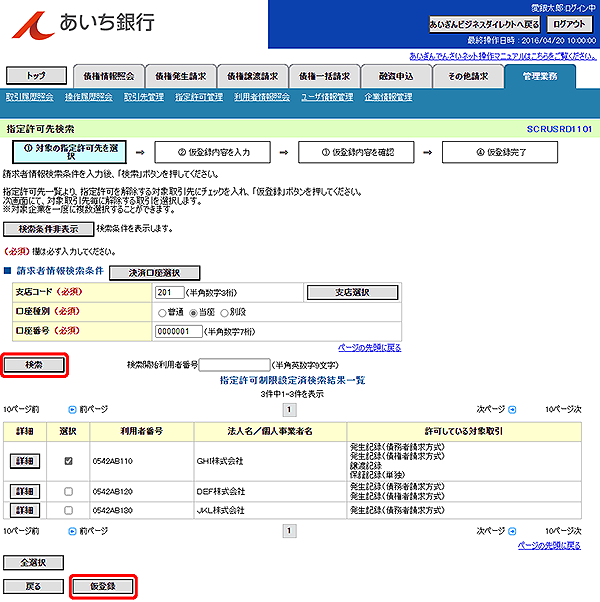The width and height of the screenshot is (600, 602).
Task: Click the JKL株式会社 name cell
Action: point(270,510)
